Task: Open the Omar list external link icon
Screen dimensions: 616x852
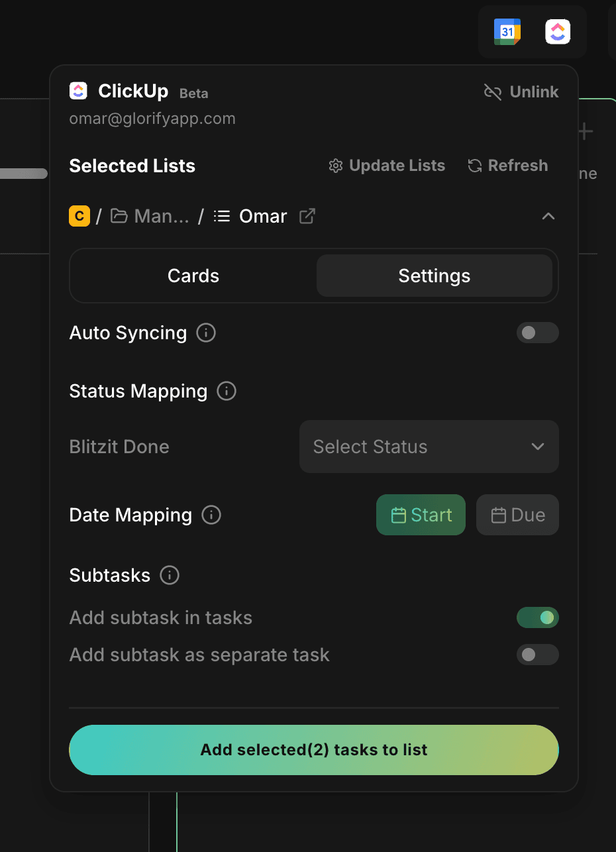Action: coord(307,216)
